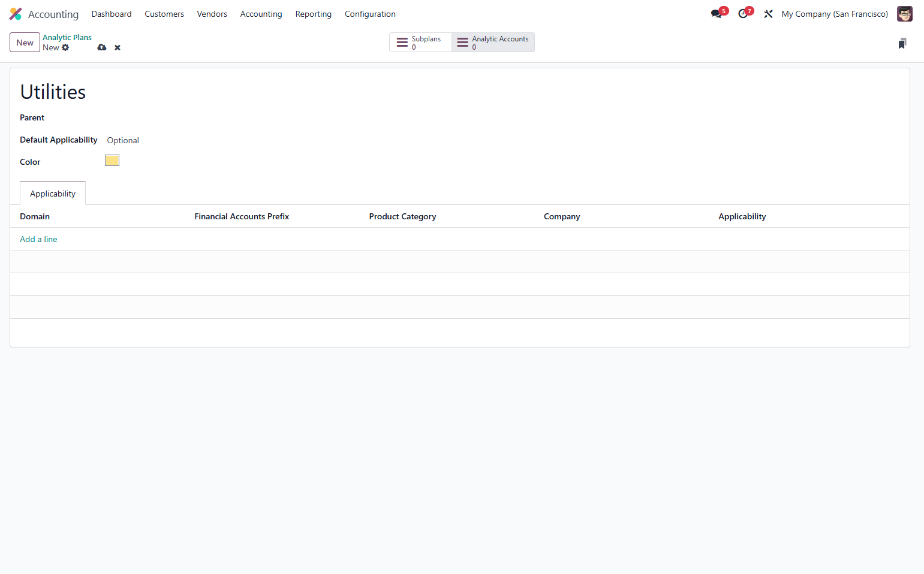Click Add a line link

pyautogui.click(x=38, y=239)
